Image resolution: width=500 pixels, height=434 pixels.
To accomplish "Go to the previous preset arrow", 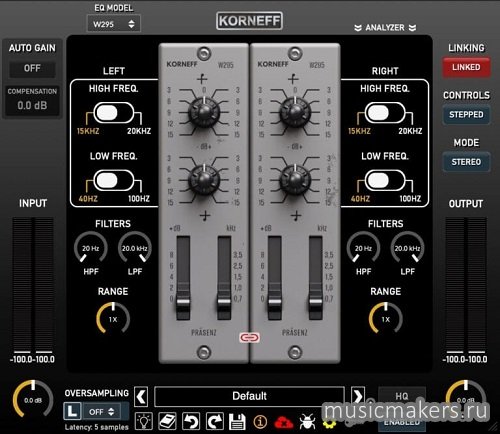I will (x=141, y=396).
